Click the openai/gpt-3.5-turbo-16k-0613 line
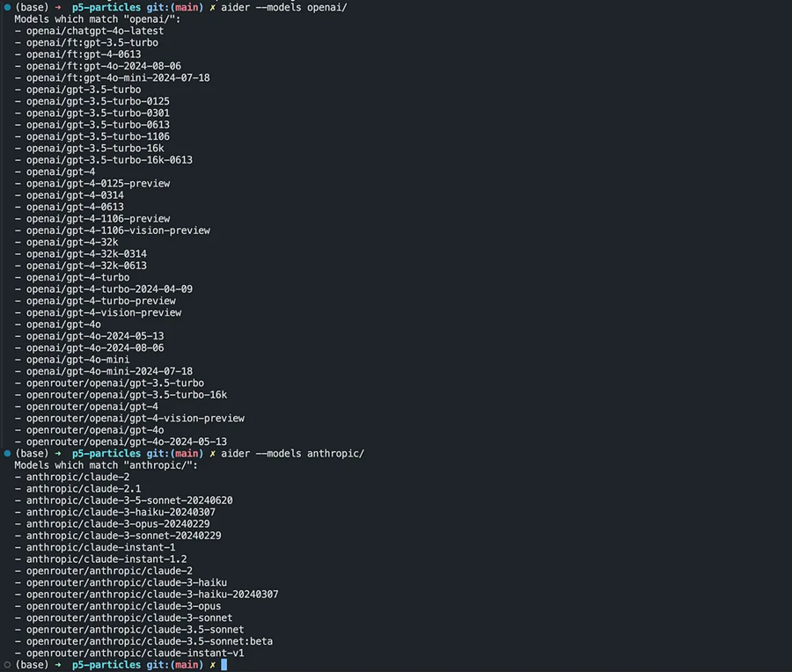 coord(109,160)
